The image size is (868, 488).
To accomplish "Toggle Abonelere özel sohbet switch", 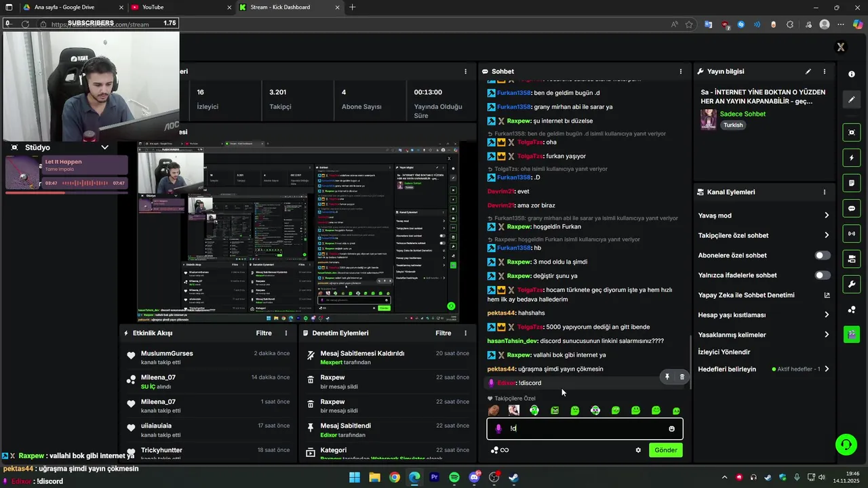I will [823, 256].
